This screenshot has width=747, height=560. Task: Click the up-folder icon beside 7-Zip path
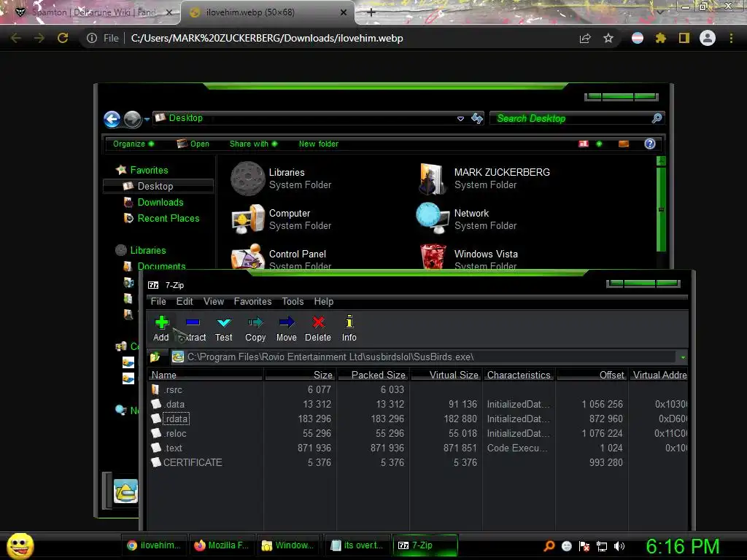point(155,357)
